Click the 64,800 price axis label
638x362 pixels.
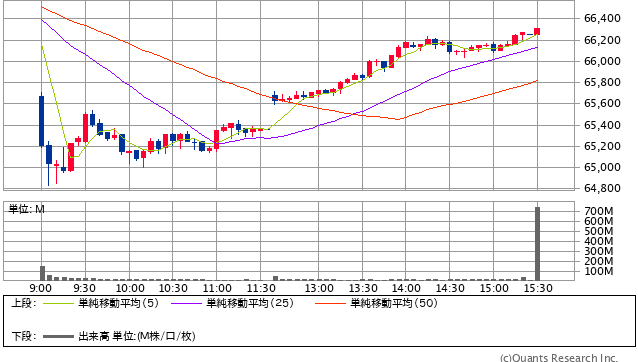tap(602, 188)
